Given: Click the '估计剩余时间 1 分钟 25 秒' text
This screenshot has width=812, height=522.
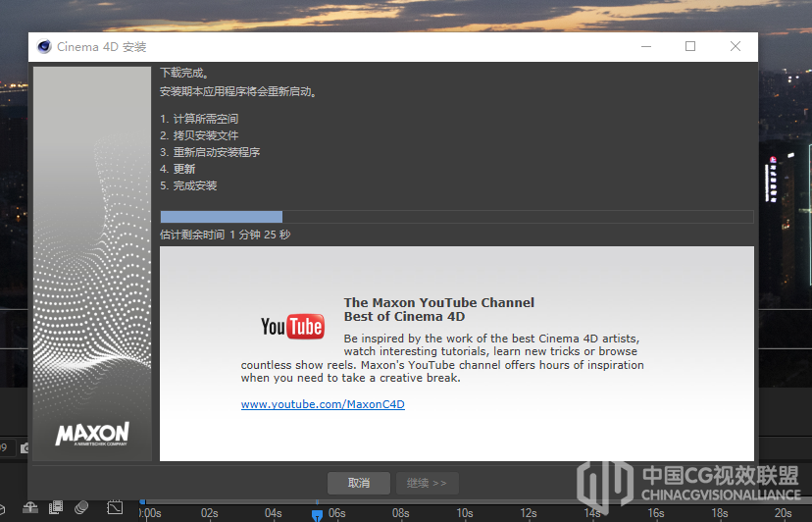Looking at the screenshot, I should coord(225,235).
